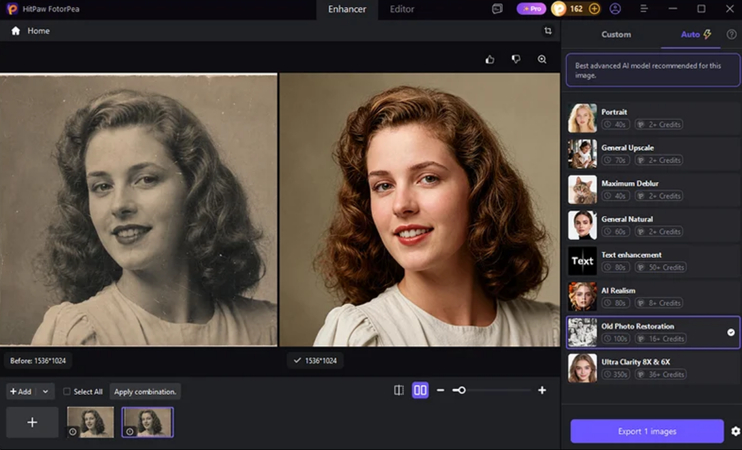Select the Text enhancement model
The image size is (742, 450).
653,261
